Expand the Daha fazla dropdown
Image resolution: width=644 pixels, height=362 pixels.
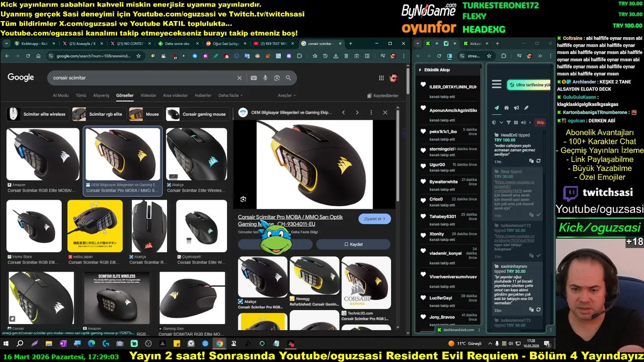click(x=230, y=96)
